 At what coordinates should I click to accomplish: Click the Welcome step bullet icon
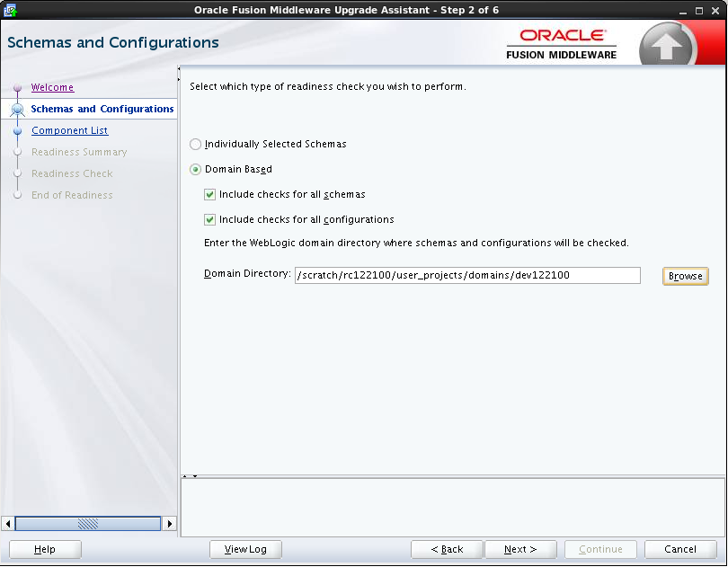18,87
